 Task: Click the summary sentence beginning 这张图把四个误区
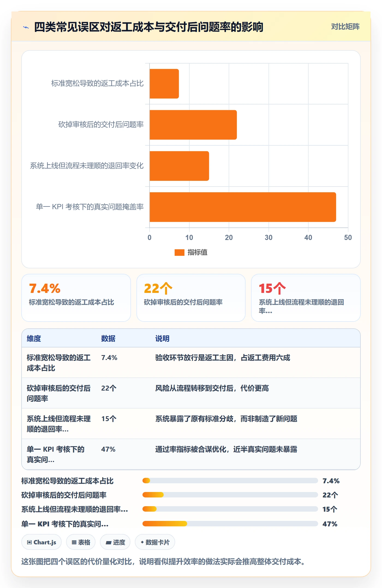click(163, 562)
